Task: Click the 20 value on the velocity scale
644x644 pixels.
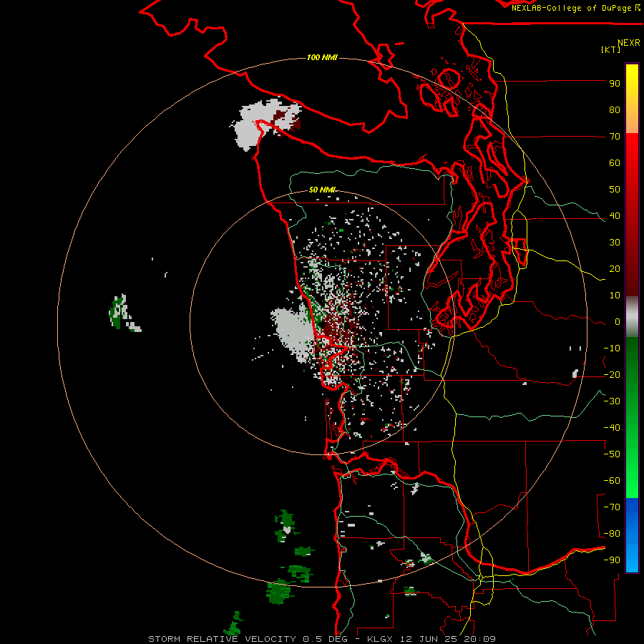Action: point(615,269)
